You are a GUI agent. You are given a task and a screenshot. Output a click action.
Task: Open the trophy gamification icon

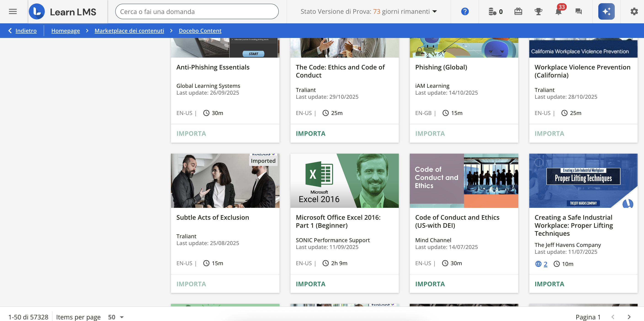click(x=538, y=11)
